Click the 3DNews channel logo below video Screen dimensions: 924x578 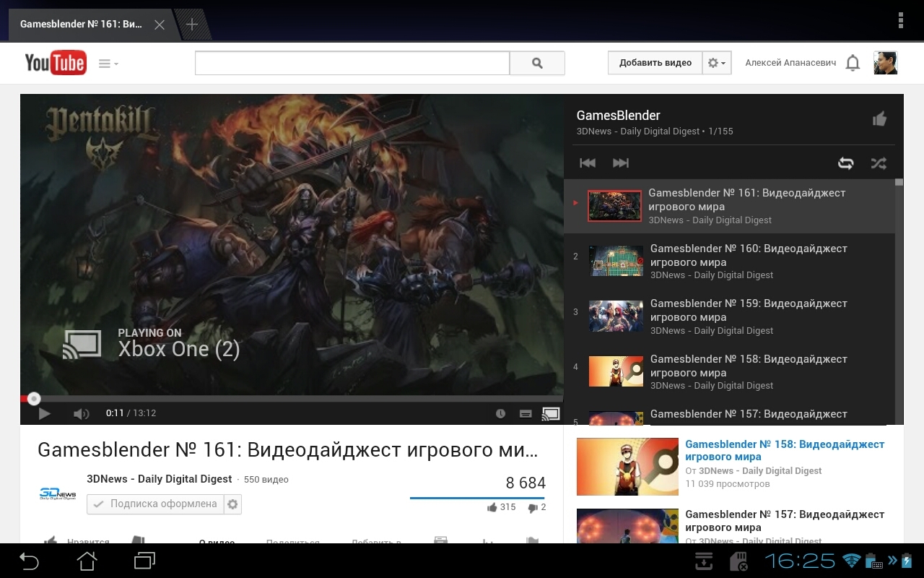(x=58, y=493)
